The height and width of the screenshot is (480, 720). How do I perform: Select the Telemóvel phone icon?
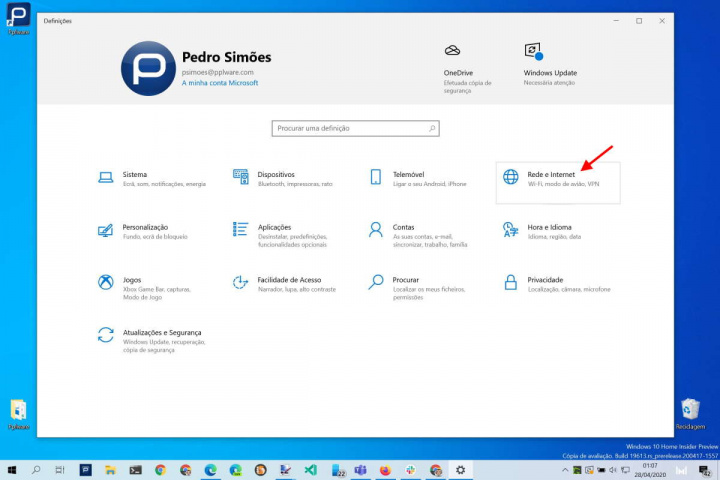376,177
